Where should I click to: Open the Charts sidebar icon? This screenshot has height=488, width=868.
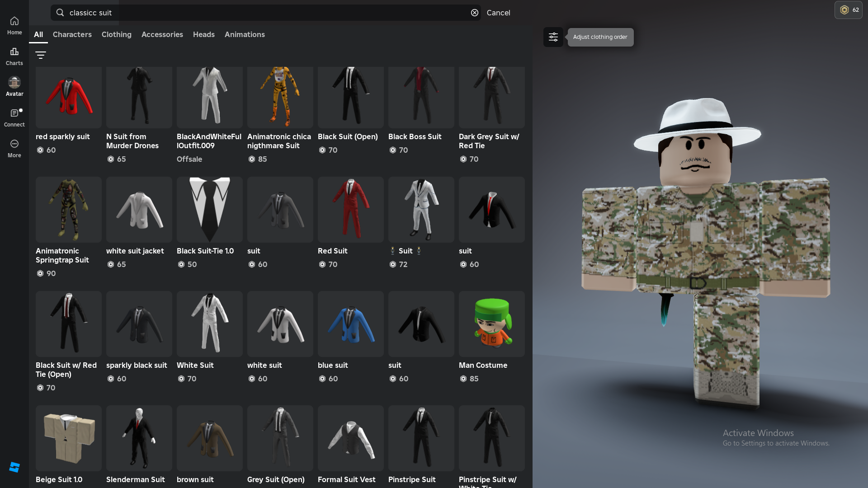pyautogui.click(x=14, y=56)
